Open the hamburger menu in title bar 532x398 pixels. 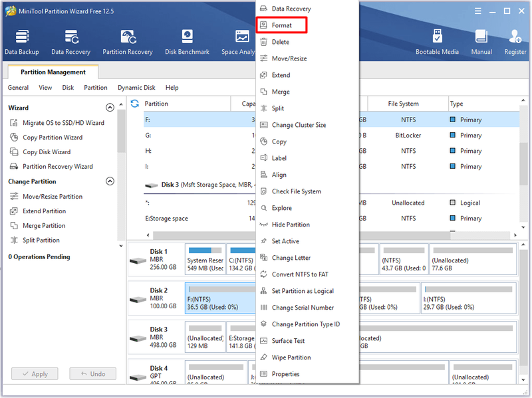pos(477,11)
